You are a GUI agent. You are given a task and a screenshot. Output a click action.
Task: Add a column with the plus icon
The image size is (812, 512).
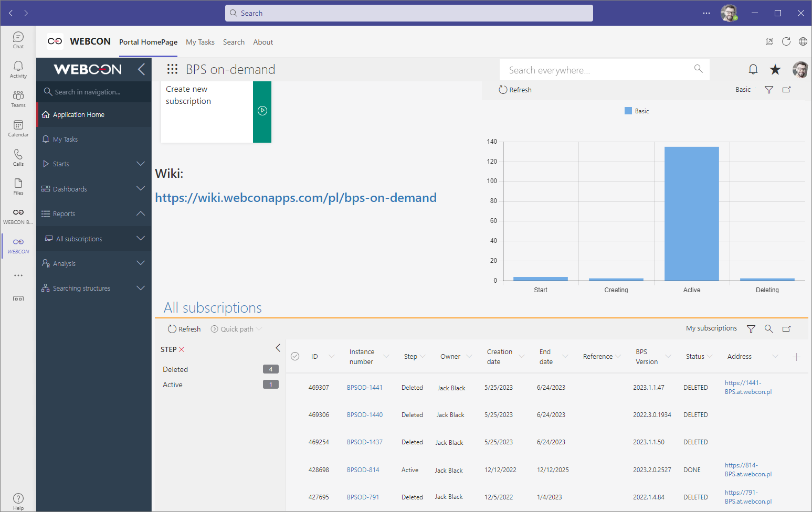click(x=796, y=357)
